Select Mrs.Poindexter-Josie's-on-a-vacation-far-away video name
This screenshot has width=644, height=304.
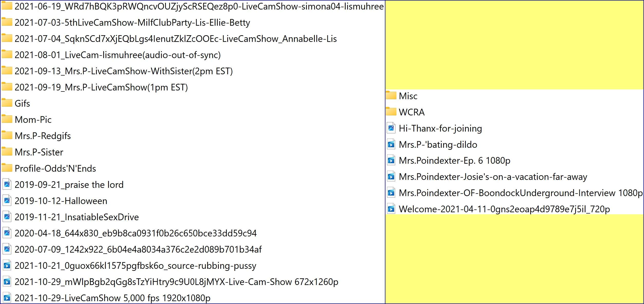[493, 177]
